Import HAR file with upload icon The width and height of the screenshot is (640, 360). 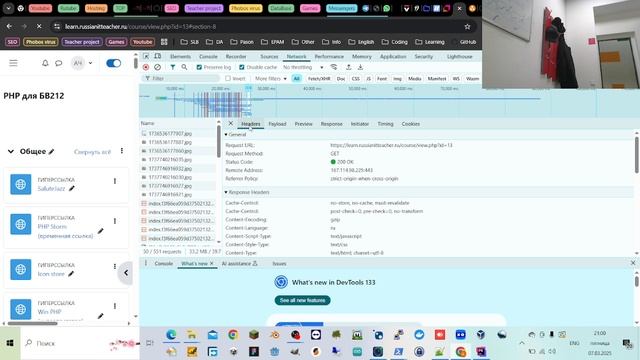349,67
